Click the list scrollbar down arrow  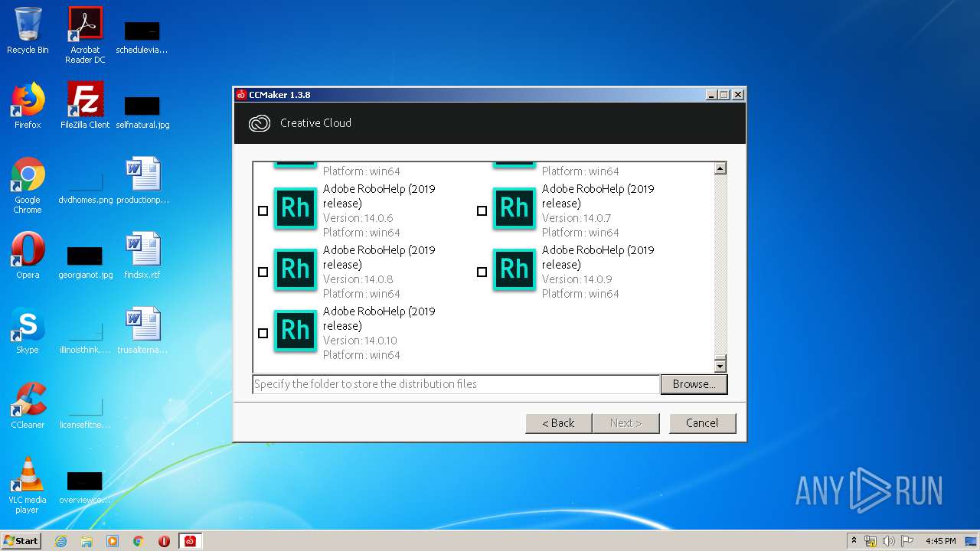click(720, 365)
